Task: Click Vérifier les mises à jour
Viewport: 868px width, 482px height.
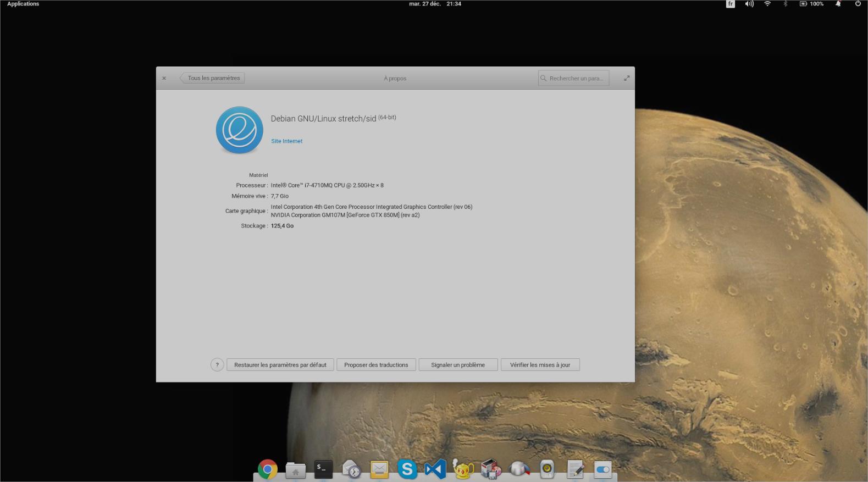Action: pyautogui.click(x=540, y=365)
